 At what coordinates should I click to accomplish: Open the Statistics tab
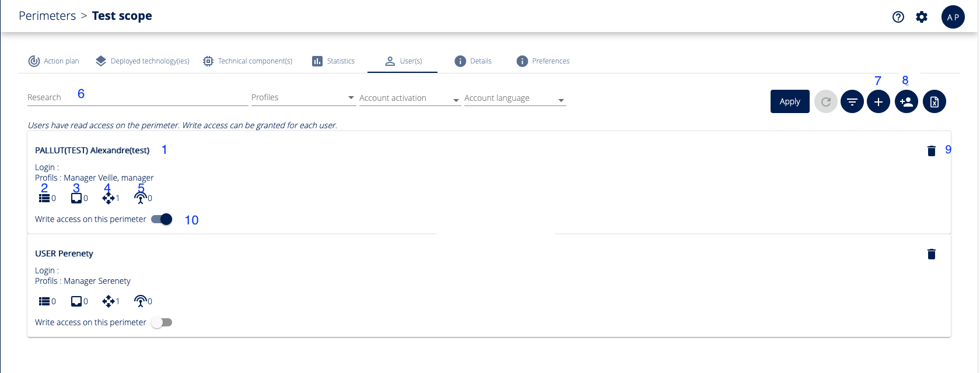(x=334, y=61)
